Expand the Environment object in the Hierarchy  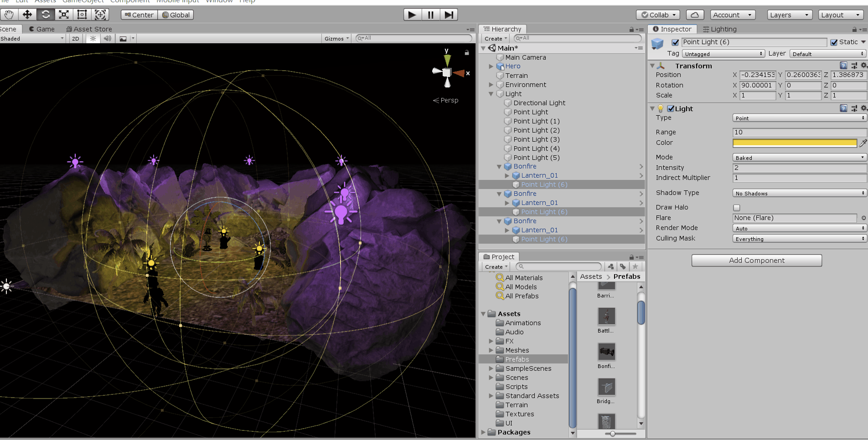491,85
